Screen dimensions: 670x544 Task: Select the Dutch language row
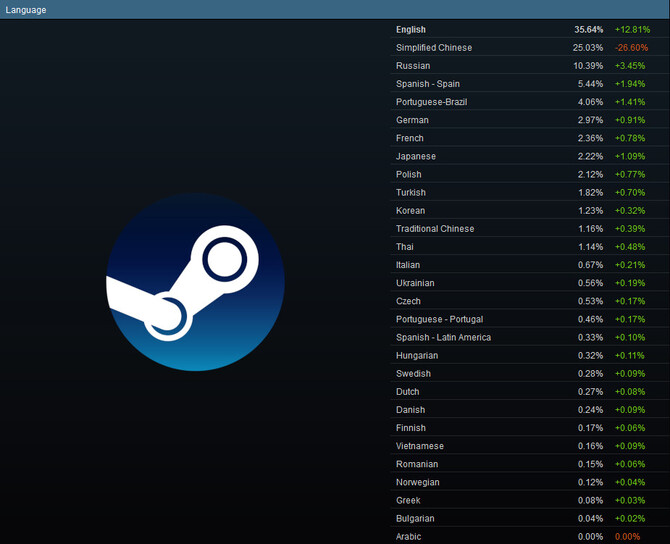(x=530, y=391)
